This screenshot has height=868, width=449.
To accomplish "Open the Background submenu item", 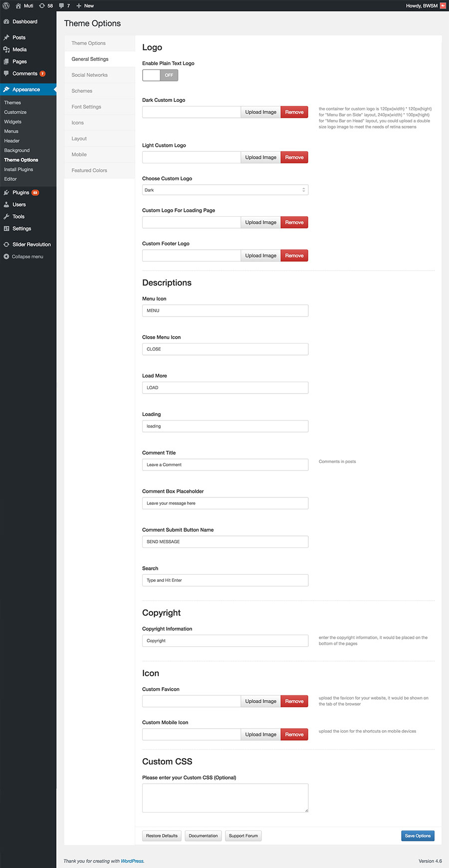I will (17, 150).
